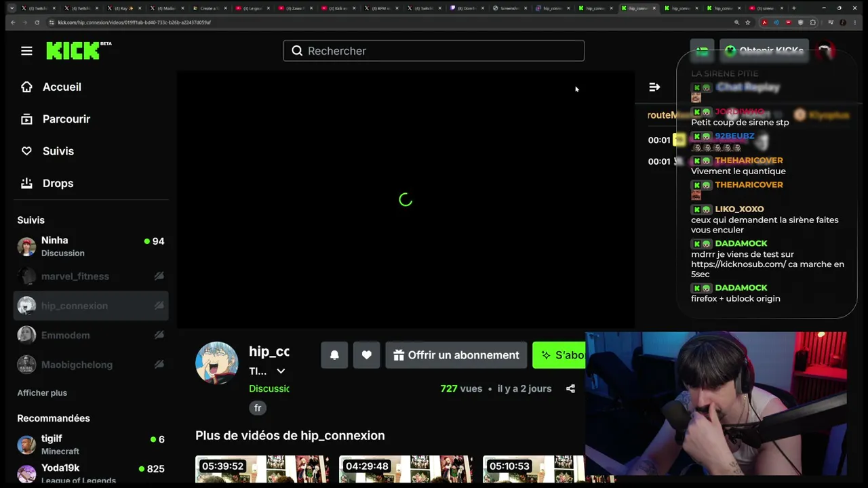Click tigilf's avatar in Recommandées
Image resolution: width=868 pixels, height=488 pixels.
26,445
